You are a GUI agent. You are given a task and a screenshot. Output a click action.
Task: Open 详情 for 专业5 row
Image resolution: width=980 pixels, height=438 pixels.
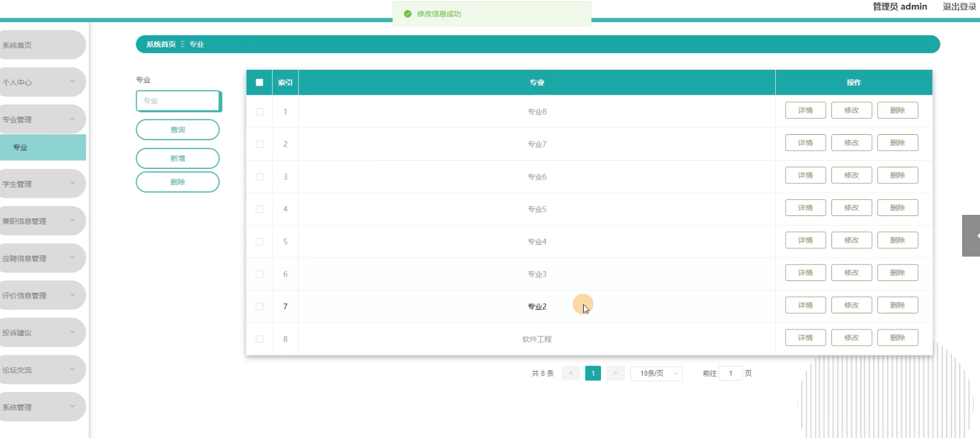click(806, 208)
